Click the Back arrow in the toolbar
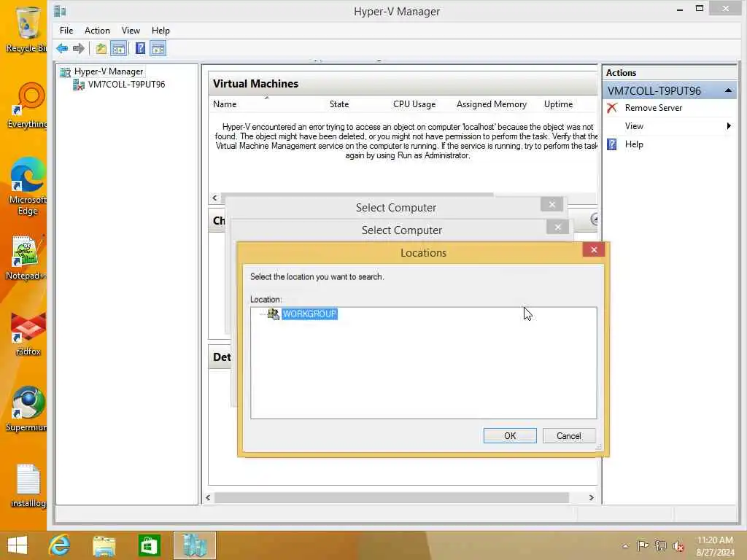Viewport: 747px width, 560px height. (62, 48)
